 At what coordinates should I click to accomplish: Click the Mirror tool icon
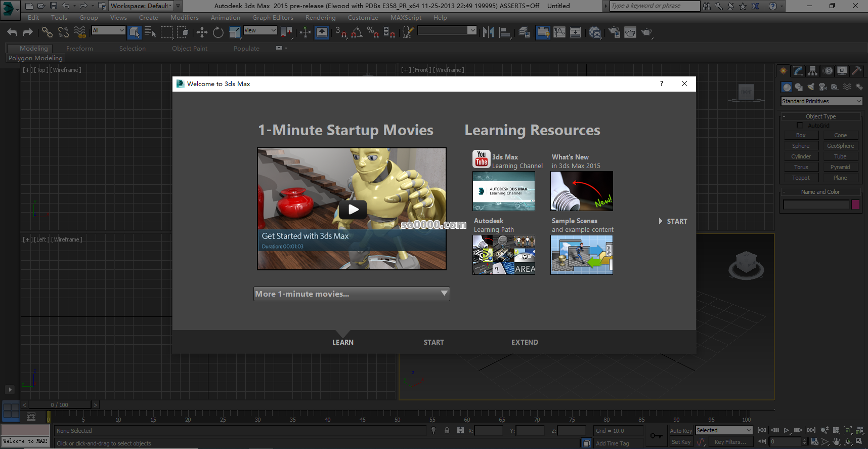click(488, 32)
